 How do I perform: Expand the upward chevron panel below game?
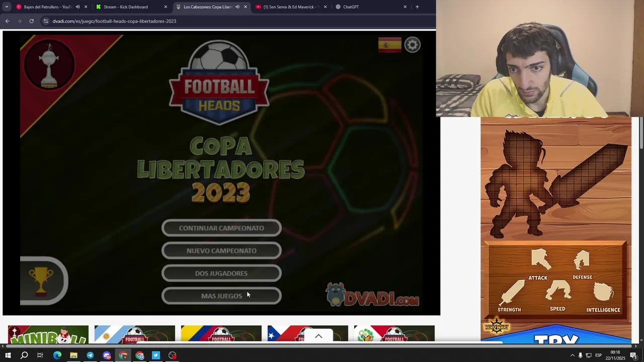pos(318,336)
